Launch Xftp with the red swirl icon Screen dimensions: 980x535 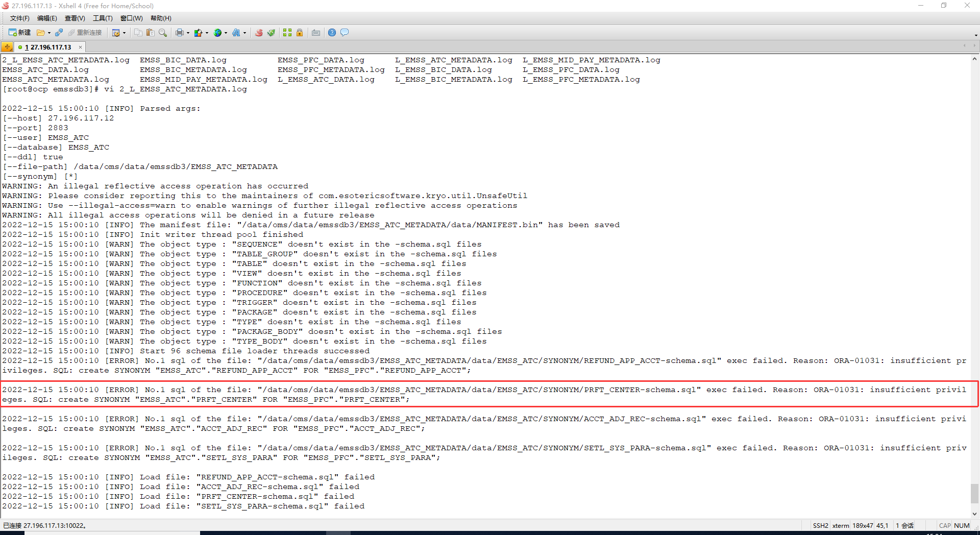(259, 33)
